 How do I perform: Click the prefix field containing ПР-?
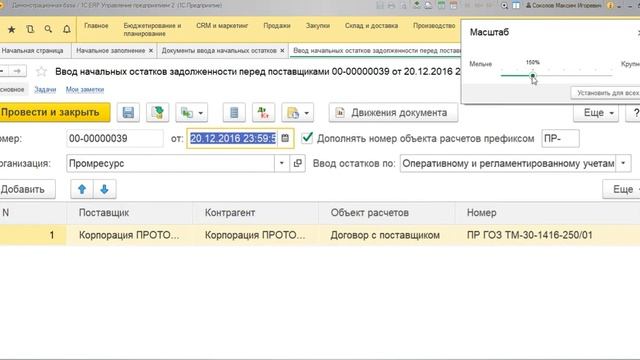coord(560,138)
